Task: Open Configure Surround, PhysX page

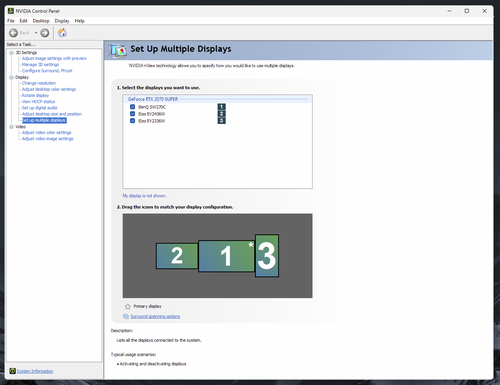Action: 47,71
